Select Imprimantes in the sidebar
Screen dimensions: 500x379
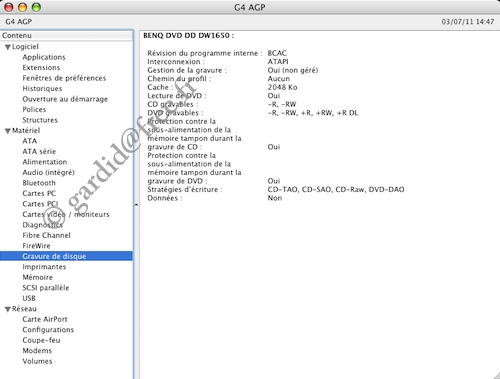(x=44, y=267)
